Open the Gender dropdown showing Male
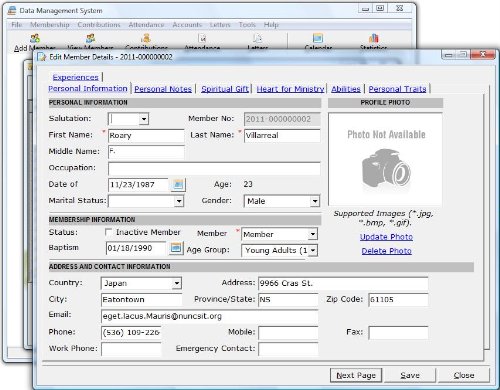Viewport: 500px width, 390px height. pos(314,201)
